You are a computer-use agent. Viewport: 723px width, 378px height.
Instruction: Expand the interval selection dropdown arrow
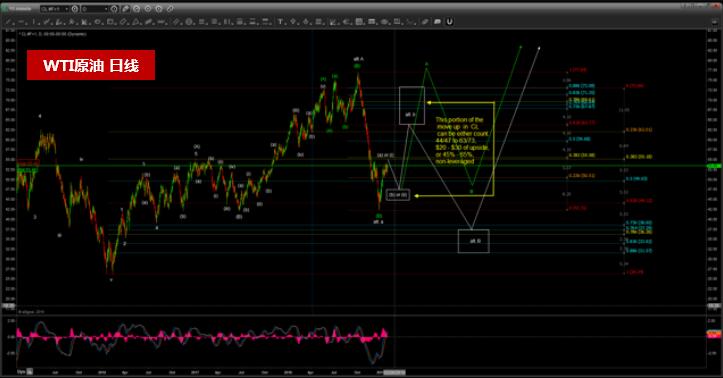[106, 9]
